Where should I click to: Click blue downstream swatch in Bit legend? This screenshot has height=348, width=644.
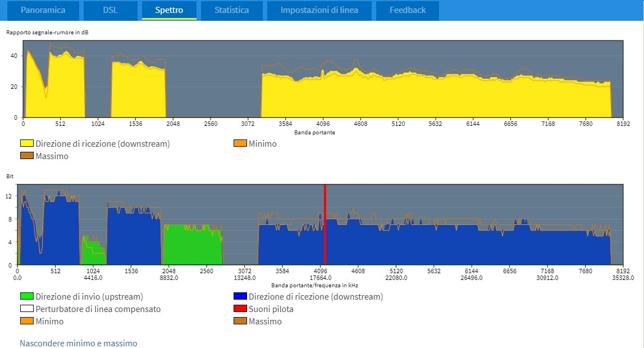240,297
